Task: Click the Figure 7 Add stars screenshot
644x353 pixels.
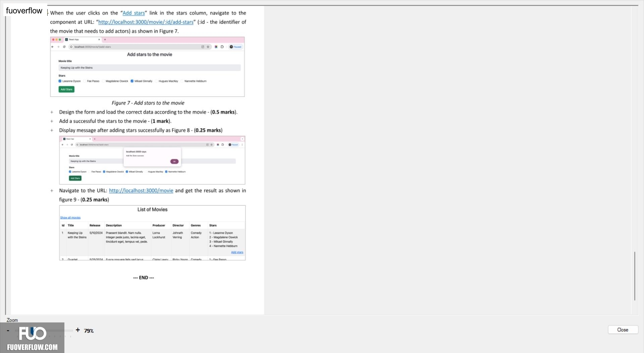Action: (x=147, y=67)
